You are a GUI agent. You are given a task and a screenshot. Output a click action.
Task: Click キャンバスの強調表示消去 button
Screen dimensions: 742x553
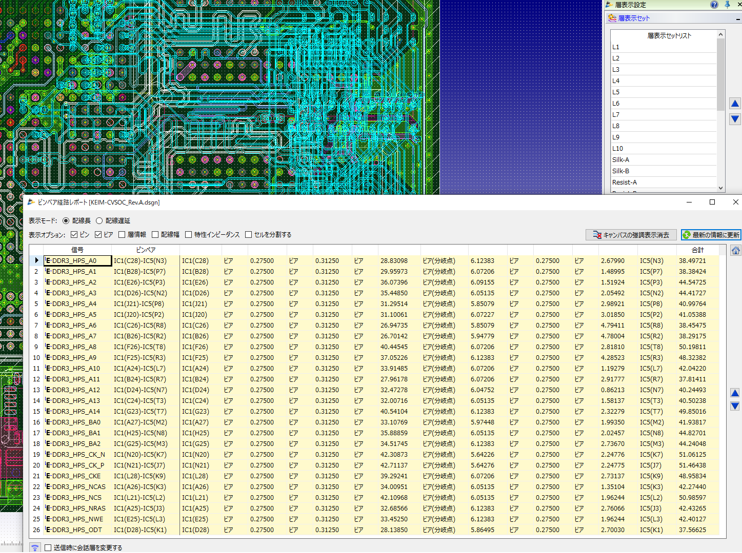click(630, 235)
